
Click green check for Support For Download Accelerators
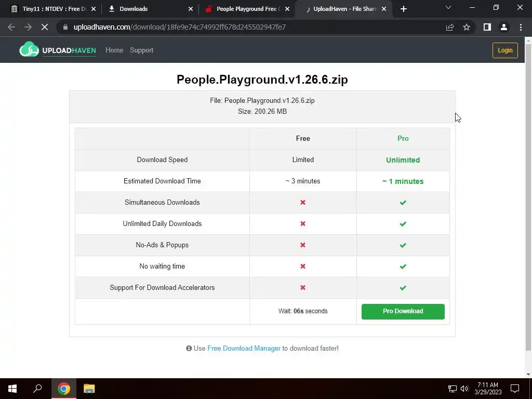pos(403,288)
